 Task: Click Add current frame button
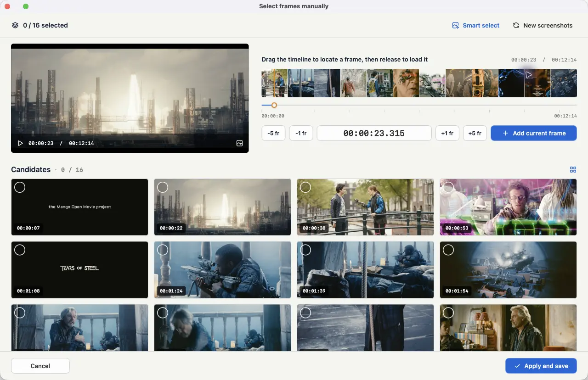pos(534,133)
